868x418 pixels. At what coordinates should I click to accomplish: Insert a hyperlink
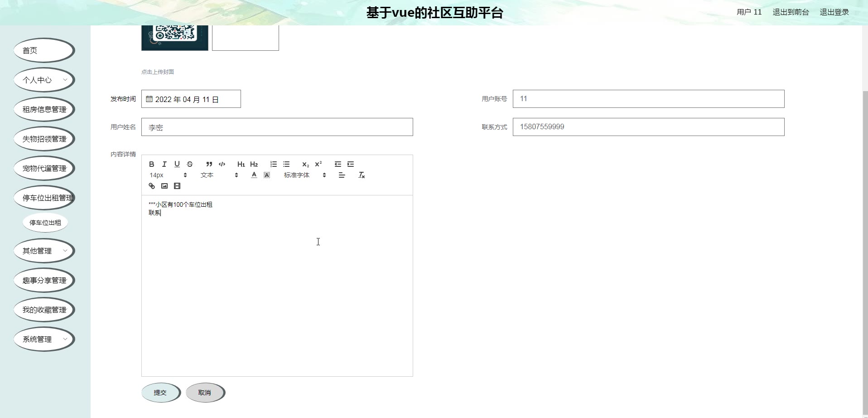tap(152, 186)
